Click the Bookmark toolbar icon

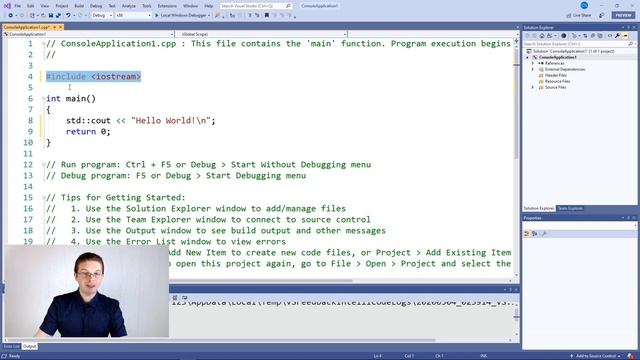pyautogui.click(x=267, y=15)
